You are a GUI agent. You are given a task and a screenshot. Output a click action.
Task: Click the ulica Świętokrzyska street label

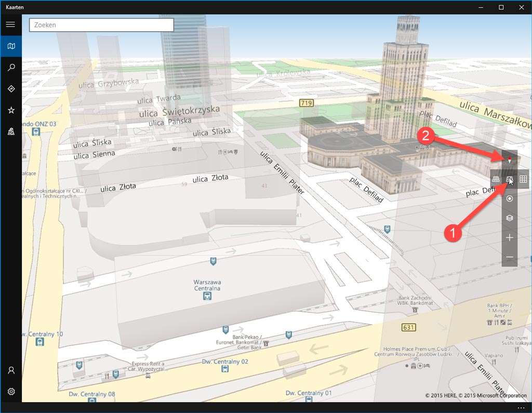179,111
